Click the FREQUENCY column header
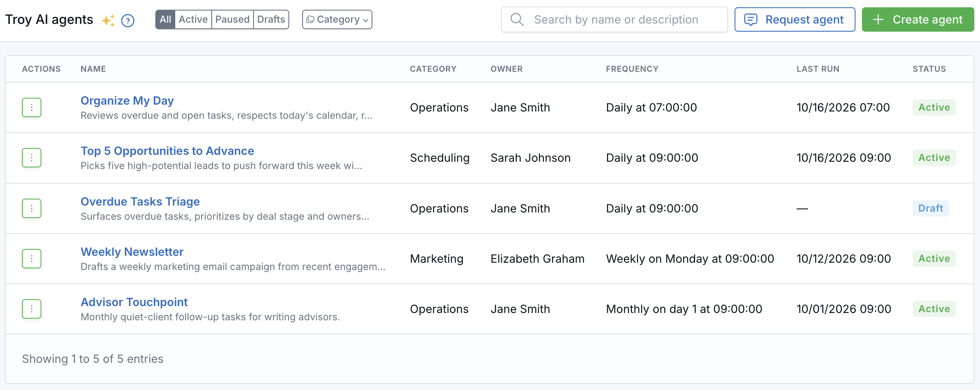This screenshot has height=390, width=980. tap(632, 69)
